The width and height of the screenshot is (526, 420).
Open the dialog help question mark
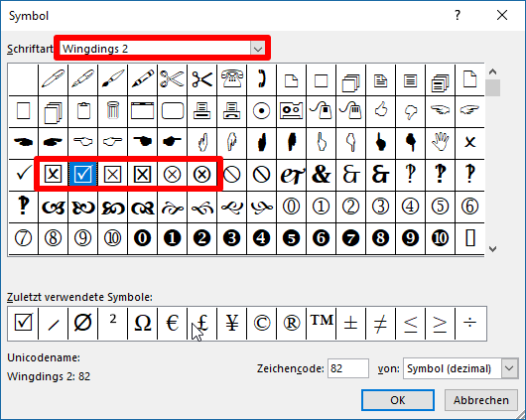coord(457,15)
